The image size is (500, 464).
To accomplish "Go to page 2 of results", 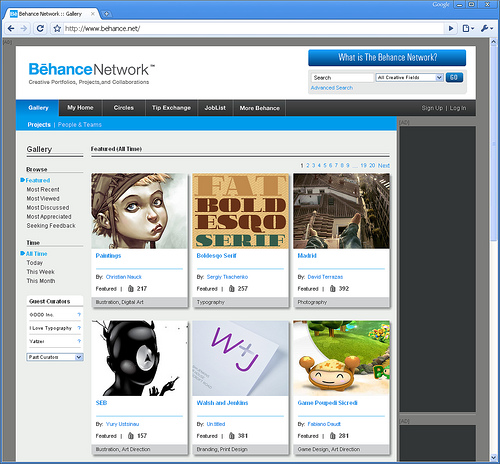I will (x=308, y=165).
